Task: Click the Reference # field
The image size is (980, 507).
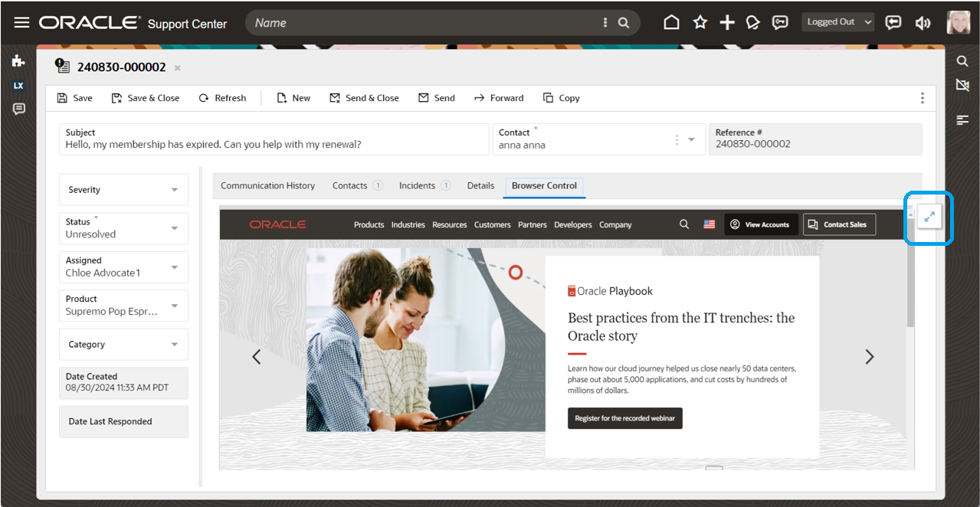Action: pos(815,139)
